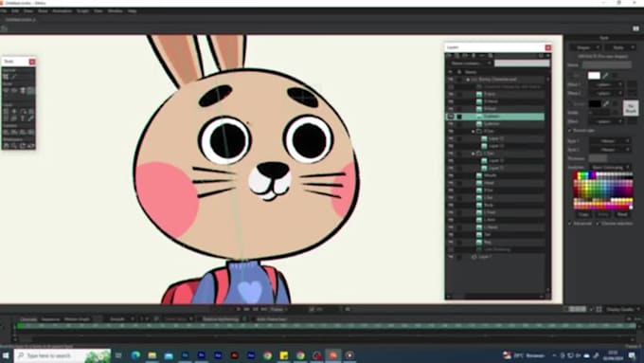This screenshot has height=363, width=644.
Task: Open File Explorer from the taskbar
Action: (x=152, y=355)
